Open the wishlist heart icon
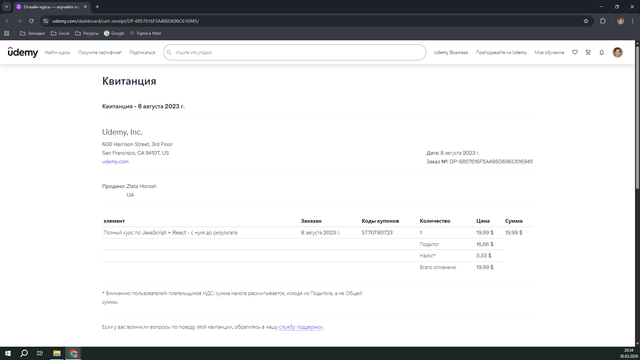Image resolution: width=640 pixels, height=360 pixels. [575, 52]
